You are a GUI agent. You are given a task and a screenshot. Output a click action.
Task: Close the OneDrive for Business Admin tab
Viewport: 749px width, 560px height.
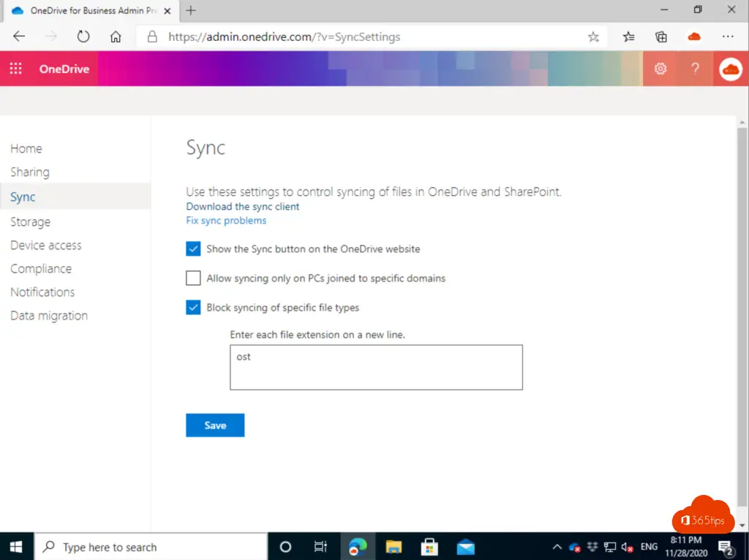point(168,10)
